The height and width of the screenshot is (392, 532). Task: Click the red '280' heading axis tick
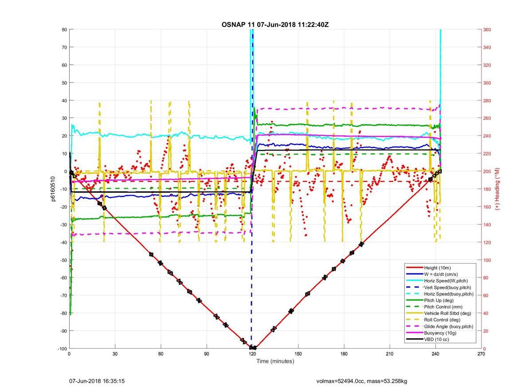[x=487, y=101]
